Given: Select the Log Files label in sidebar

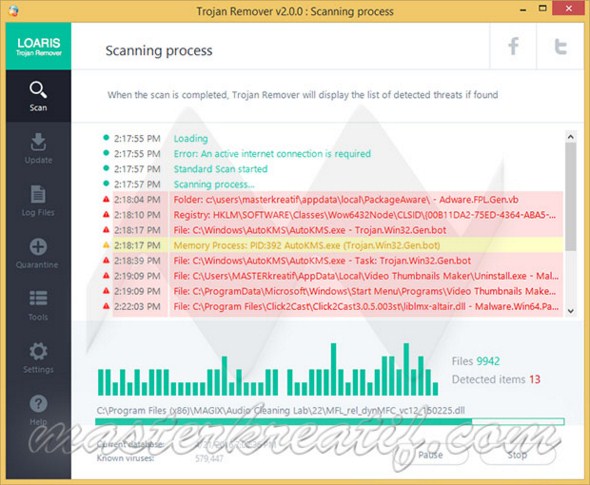Looking at the screenshot, I should point(38,213).
